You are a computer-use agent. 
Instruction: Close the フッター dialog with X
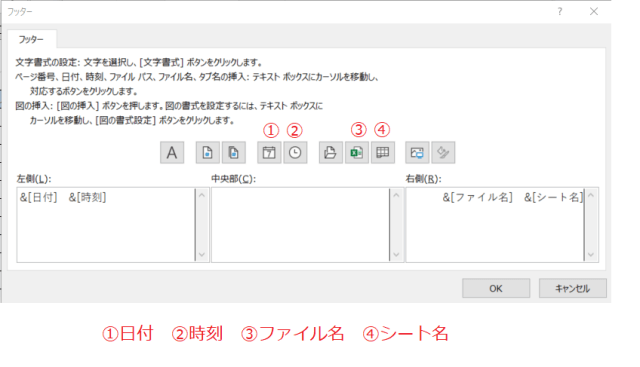pyautogui.click(x=594, y=11)
